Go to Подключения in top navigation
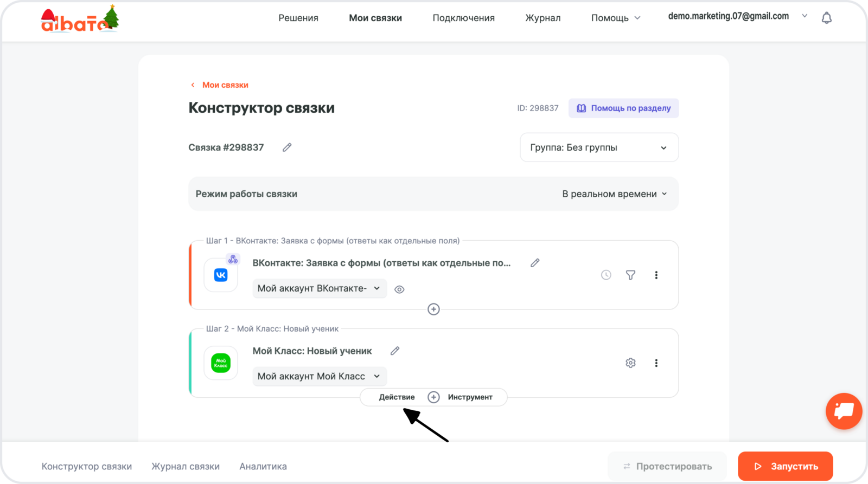Image resolution: width=868 pixels, height=484 pixels. tap(463, 18)
